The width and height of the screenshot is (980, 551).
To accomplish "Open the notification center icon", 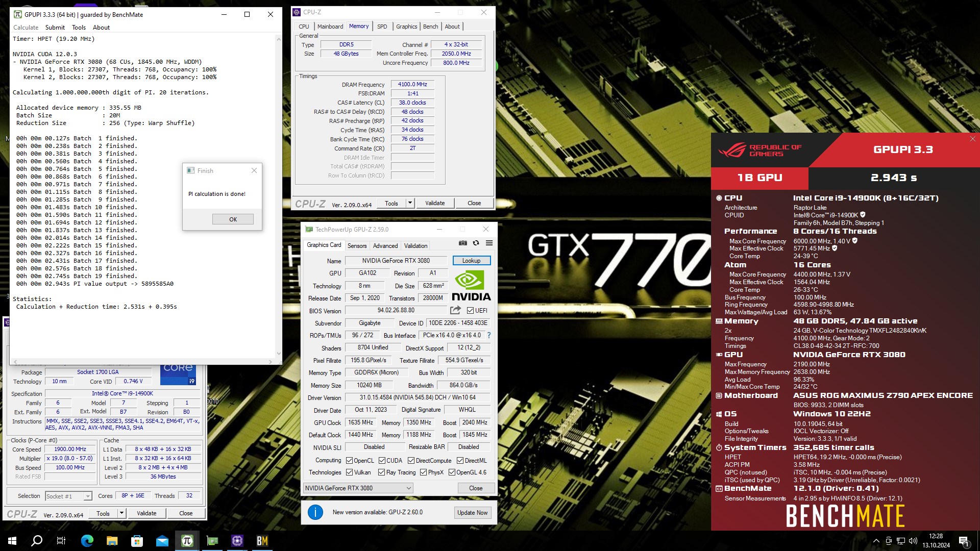I will (964, 541).
